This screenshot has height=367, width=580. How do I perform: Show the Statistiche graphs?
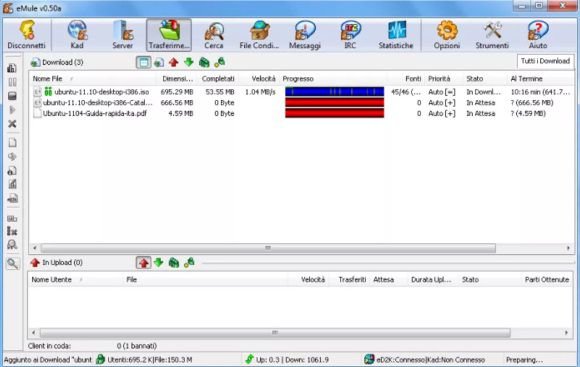point(396,35)
